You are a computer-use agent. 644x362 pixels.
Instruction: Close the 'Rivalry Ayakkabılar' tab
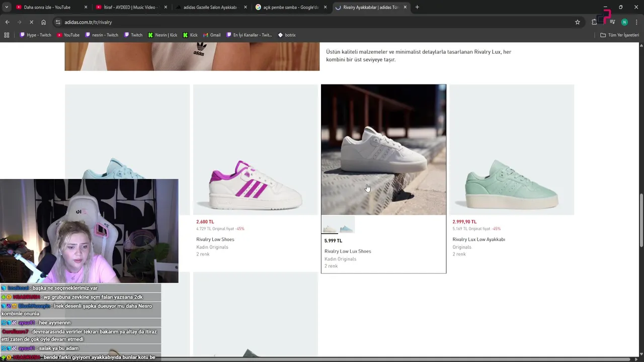pos(405,7)
